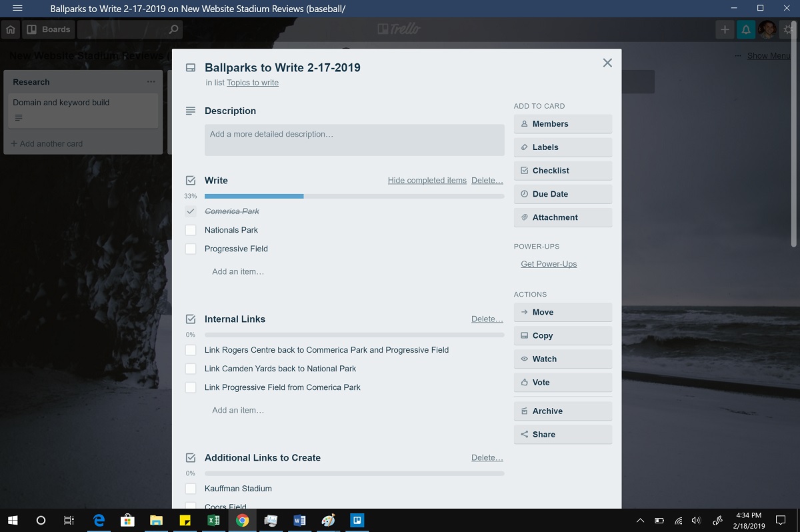Check the Nationals Park item
The image size is (800, 532).
click(191, 230)
